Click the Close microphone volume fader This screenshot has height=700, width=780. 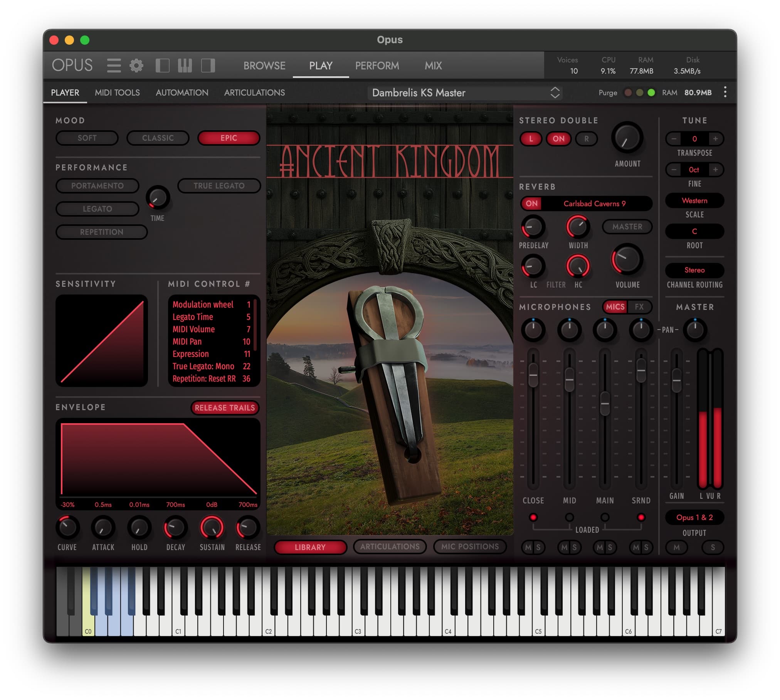click(533, 375)
